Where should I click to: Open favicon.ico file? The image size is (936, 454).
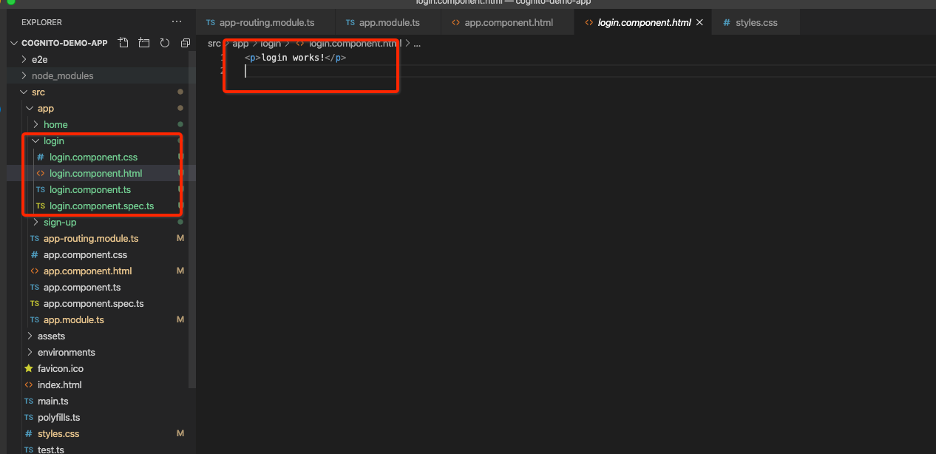pos(60,369)
